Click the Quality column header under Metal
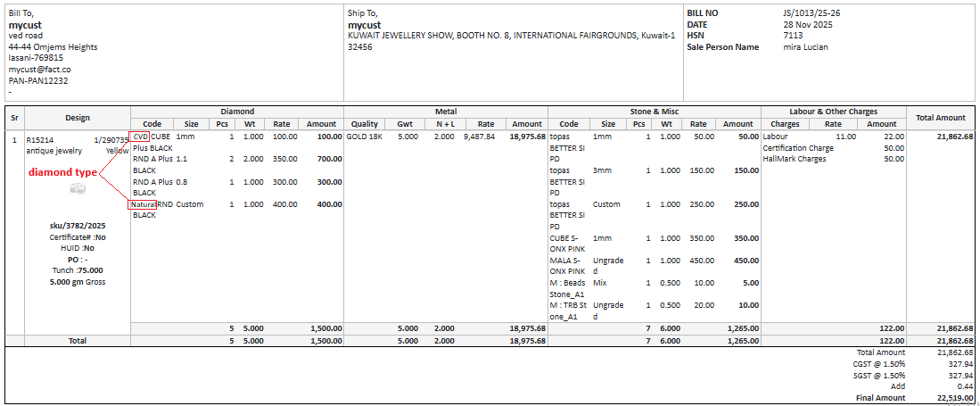980x406 pixels. 365,124
